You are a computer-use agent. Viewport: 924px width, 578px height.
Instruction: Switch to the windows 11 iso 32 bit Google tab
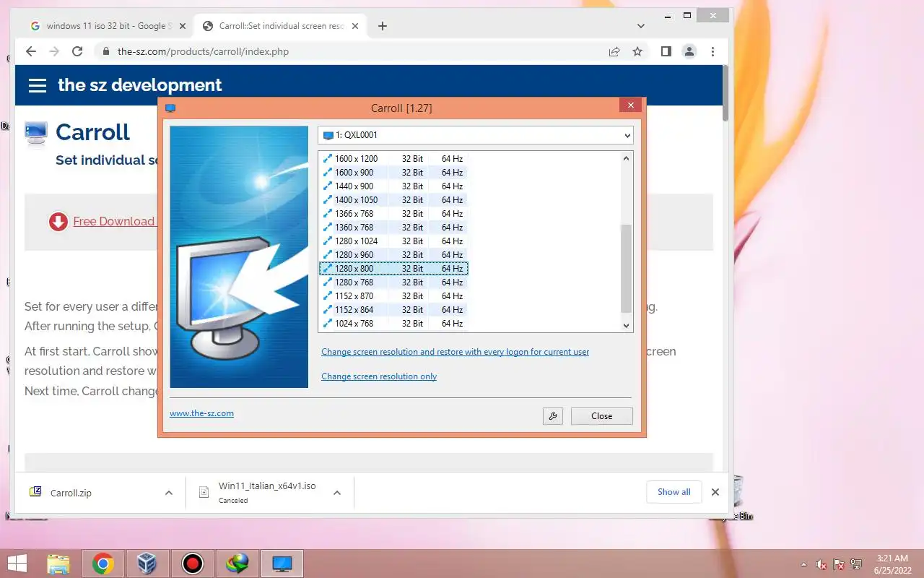click(107, 26)
